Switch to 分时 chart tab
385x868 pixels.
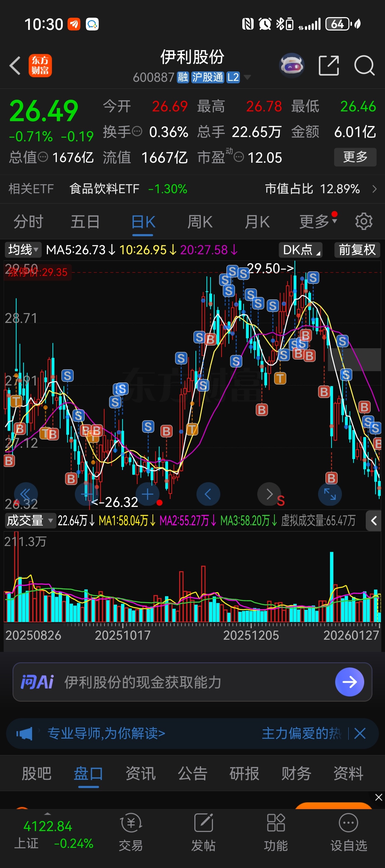coord(28,221)
